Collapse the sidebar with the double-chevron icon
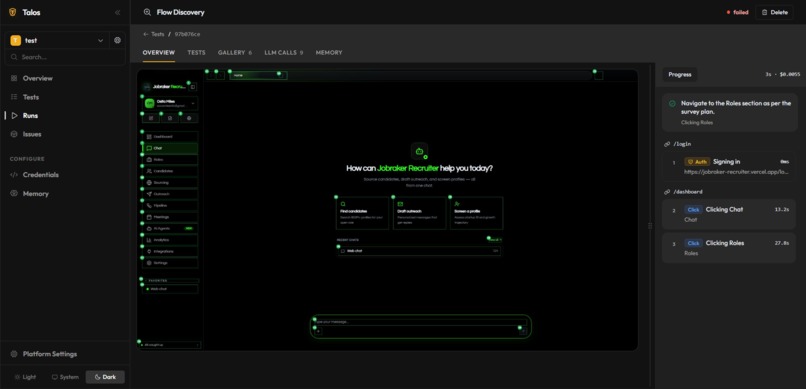 point(118,12)
